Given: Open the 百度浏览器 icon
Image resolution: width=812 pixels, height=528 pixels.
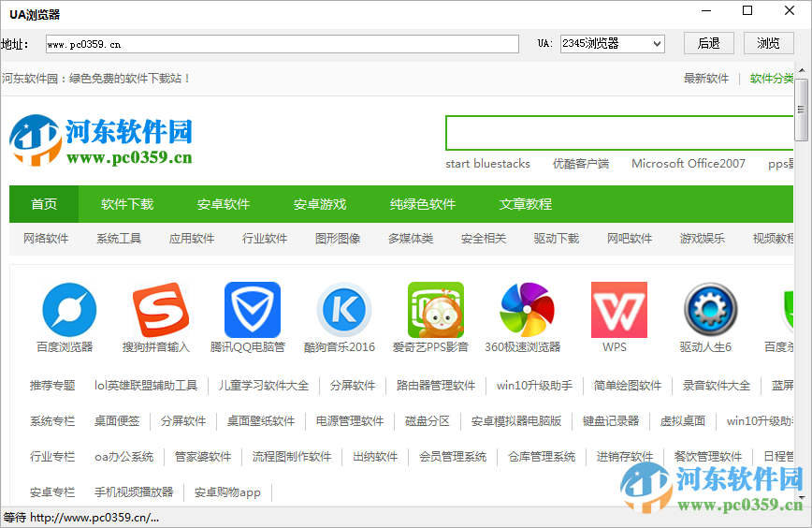Looking at the screenshot, I should [69, 309].
